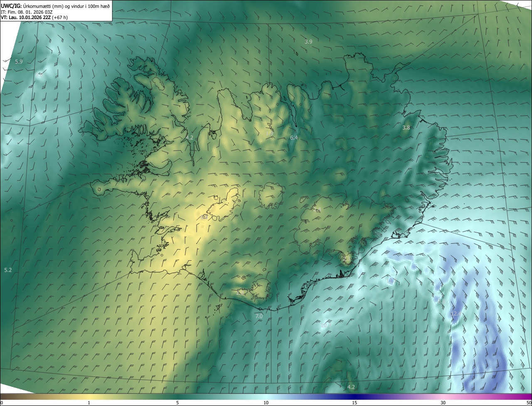The height and width of the screenshot is (406, 532).
Task: Click the colorbar tick label 5
Action: [x=177, y=403]
